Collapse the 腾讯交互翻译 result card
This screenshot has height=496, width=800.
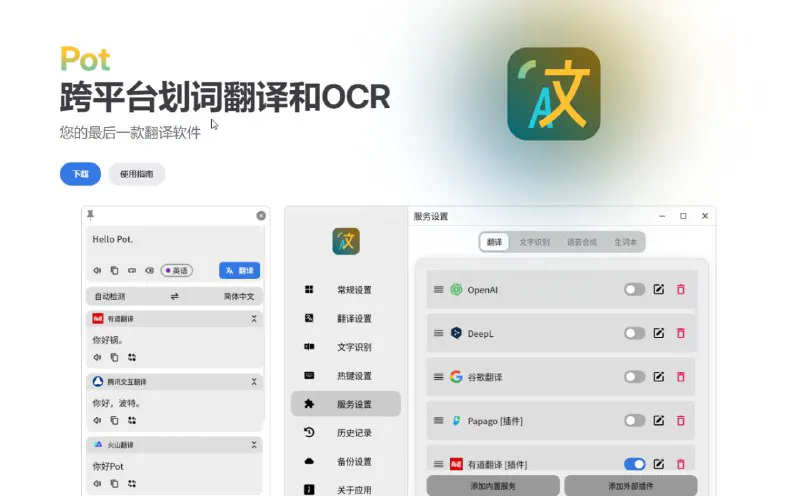(254, 382)
